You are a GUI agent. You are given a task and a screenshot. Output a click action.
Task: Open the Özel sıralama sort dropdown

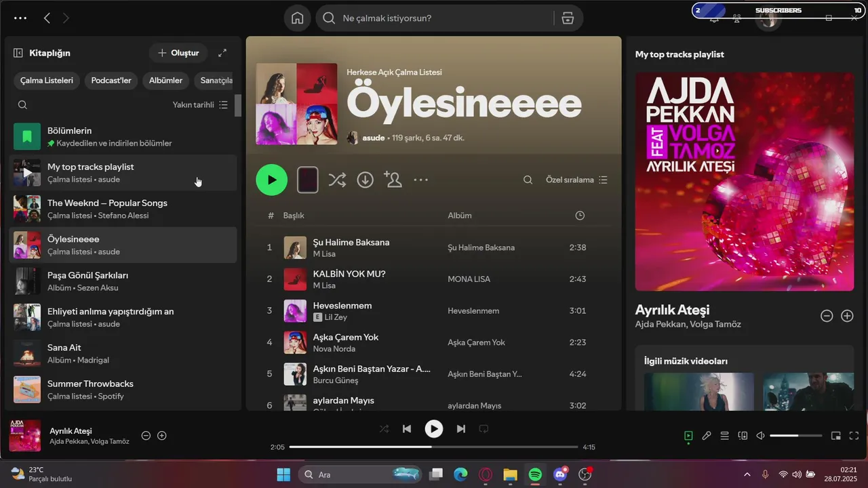tap(576, 180)
